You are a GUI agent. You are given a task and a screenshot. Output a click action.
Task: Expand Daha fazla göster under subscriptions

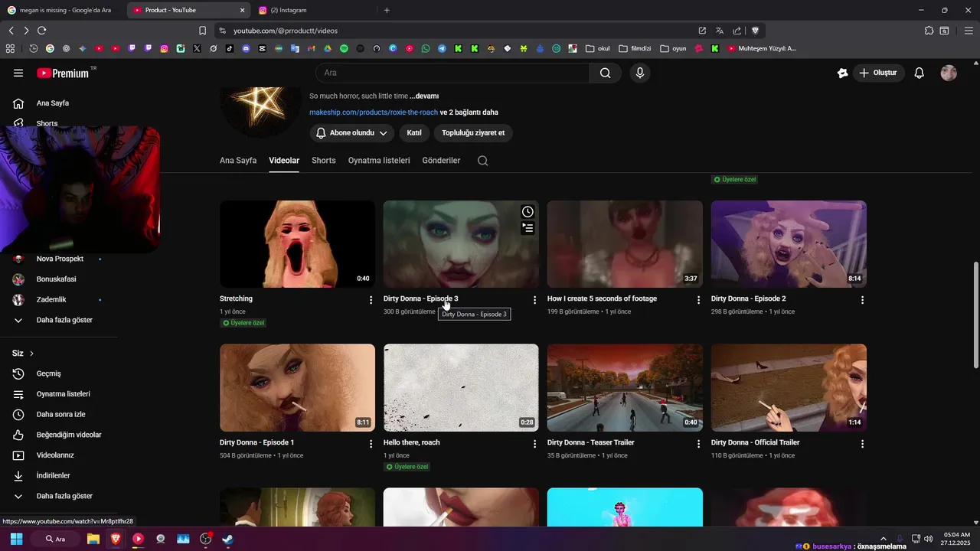point(64,320)
